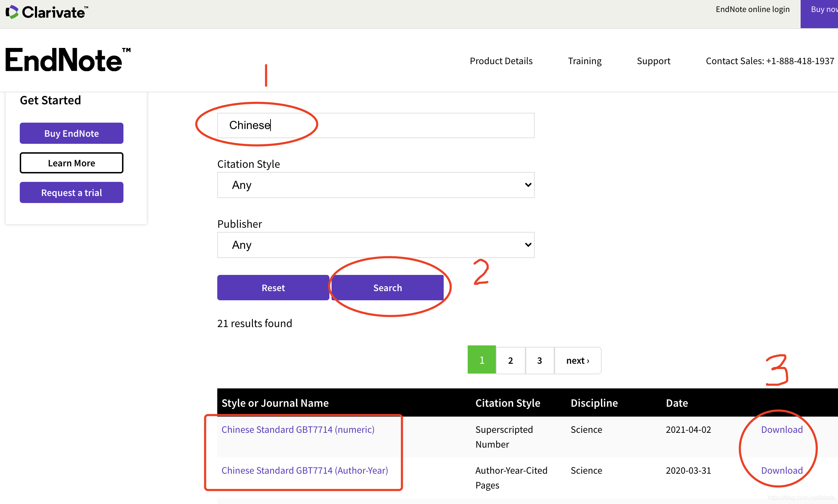Jump to results page 3
The width and height of the screenshot is (838, 504).
coord(539,360)
